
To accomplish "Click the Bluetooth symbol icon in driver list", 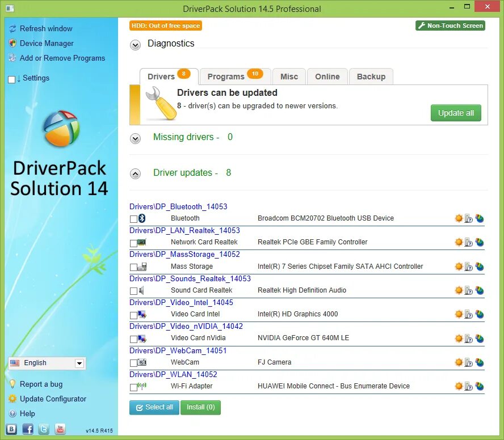I will [142, 218].
